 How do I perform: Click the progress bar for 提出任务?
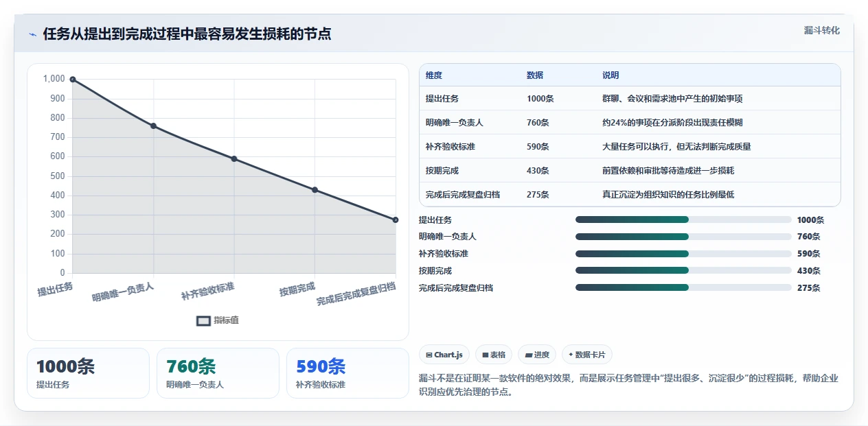pos(683,220)
